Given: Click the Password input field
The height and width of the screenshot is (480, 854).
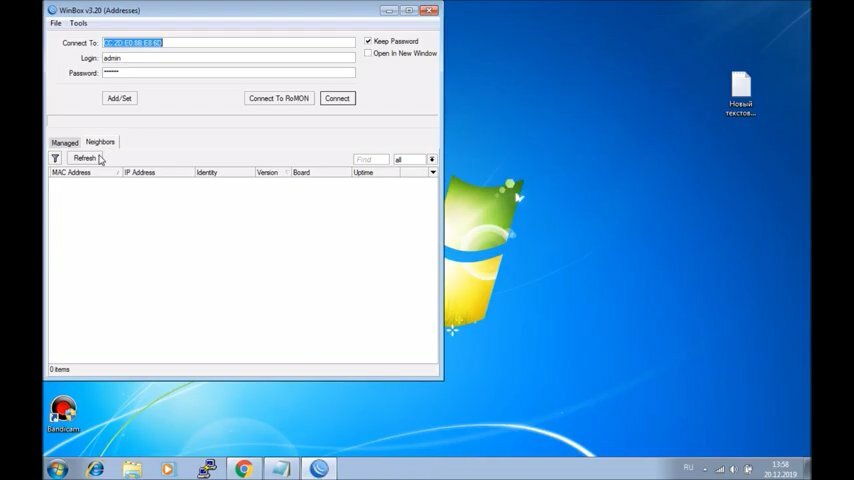Looking at the screenshot, I should [229, 72].
